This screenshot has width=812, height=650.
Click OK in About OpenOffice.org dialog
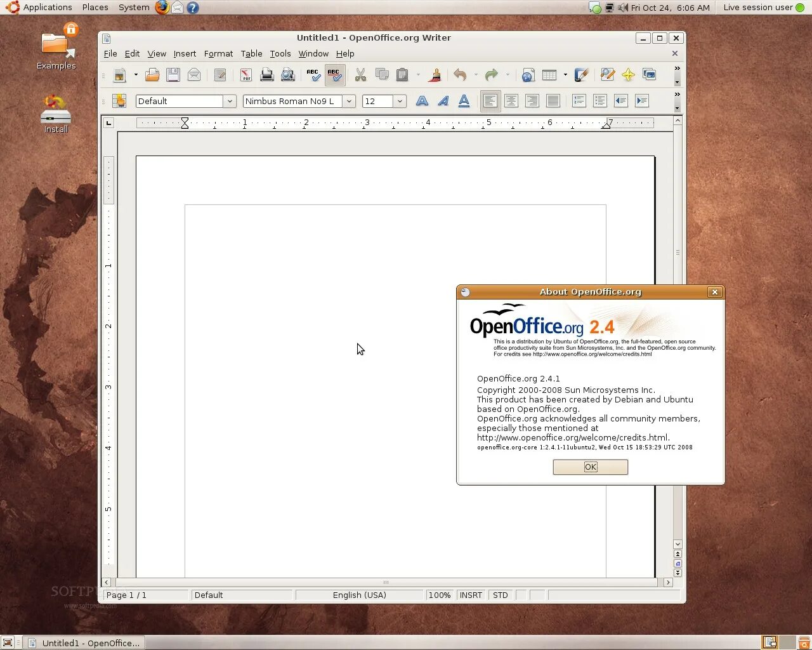click(591, 467)
